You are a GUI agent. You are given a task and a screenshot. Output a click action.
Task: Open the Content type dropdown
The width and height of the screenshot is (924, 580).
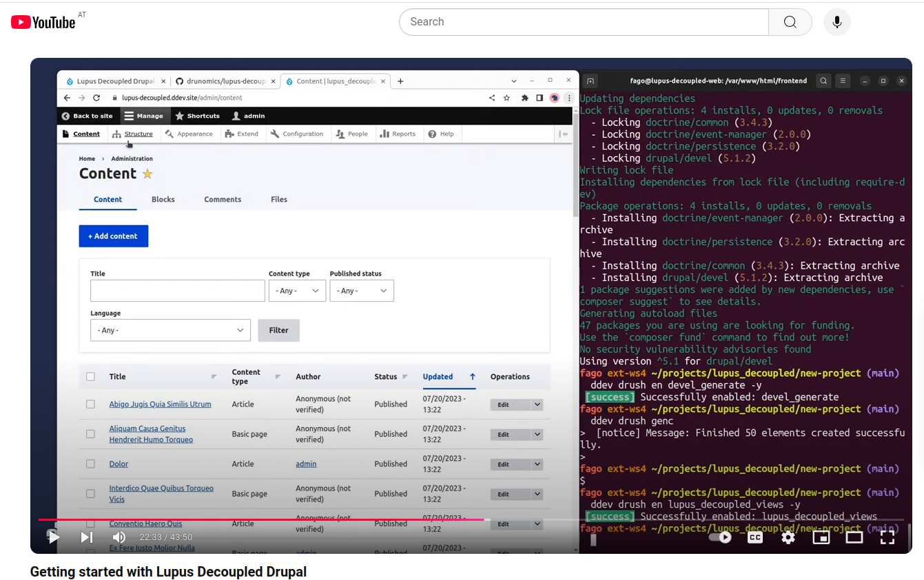click(x=297, y=291)
